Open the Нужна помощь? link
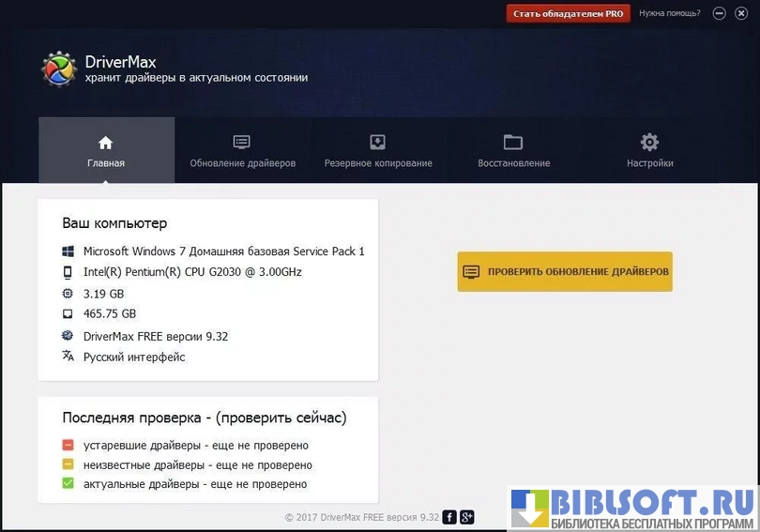Screen dimensions: 760x532 point(669,13)
